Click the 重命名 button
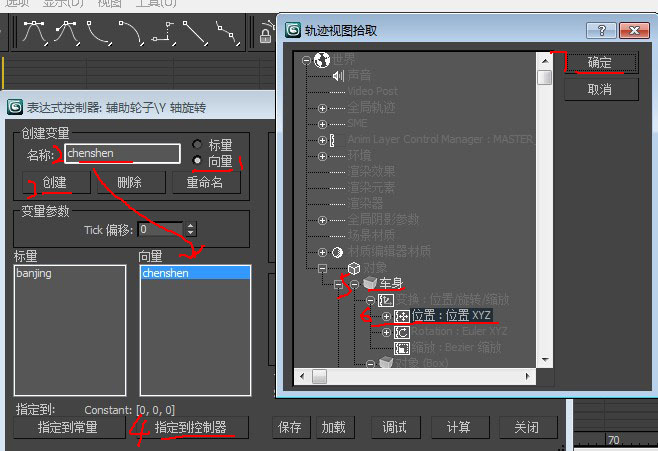The height and width of the screenshot is (451, 658). pos(206,182)
